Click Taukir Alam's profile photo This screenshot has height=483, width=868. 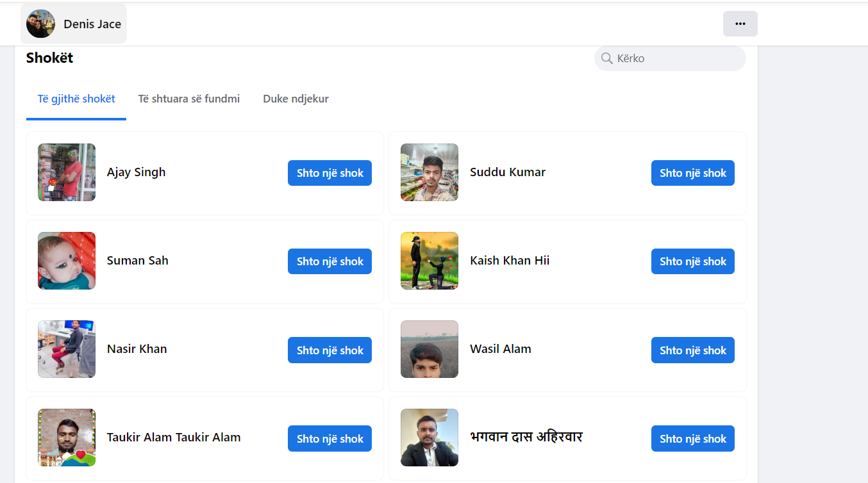click(67, 438)
